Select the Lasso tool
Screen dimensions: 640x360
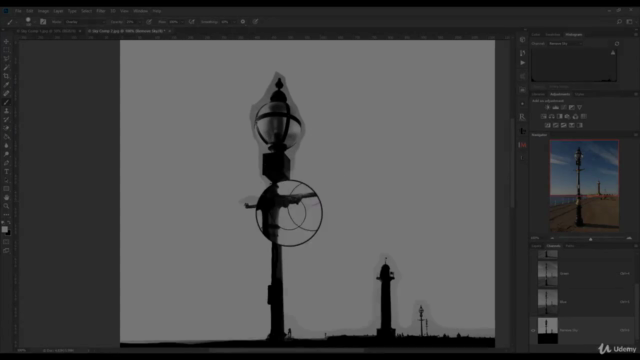[6, 58]
